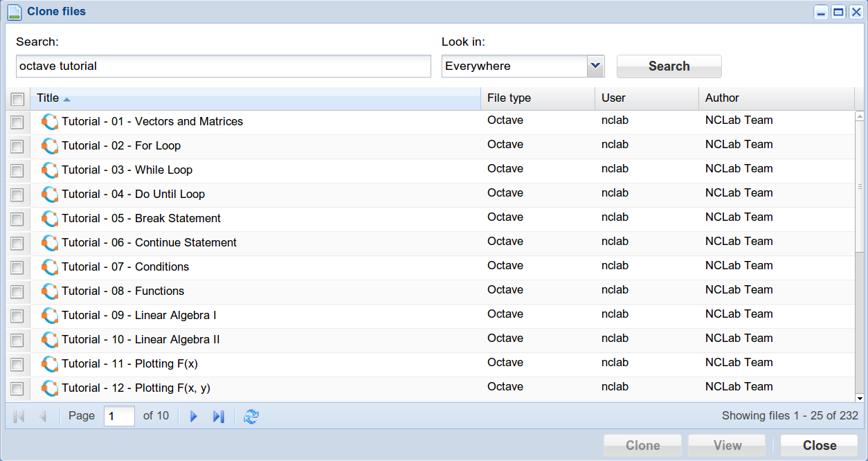Viewport: 868px width, 461px height.
Task: Go to the next page of results
Action: click(x=194, y=416)
